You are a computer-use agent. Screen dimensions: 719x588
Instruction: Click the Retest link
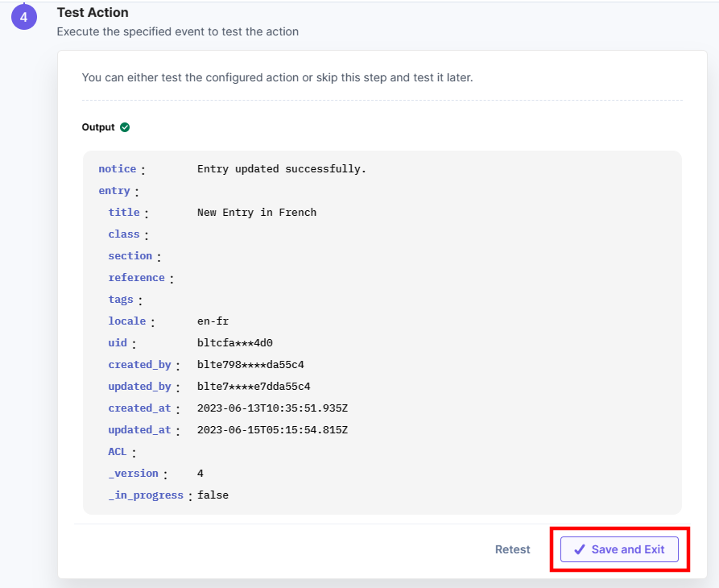[512, 549]
